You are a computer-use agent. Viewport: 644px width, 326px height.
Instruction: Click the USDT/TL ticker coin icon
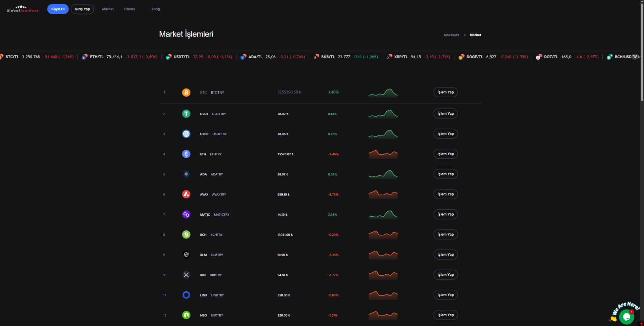(168, 57)
